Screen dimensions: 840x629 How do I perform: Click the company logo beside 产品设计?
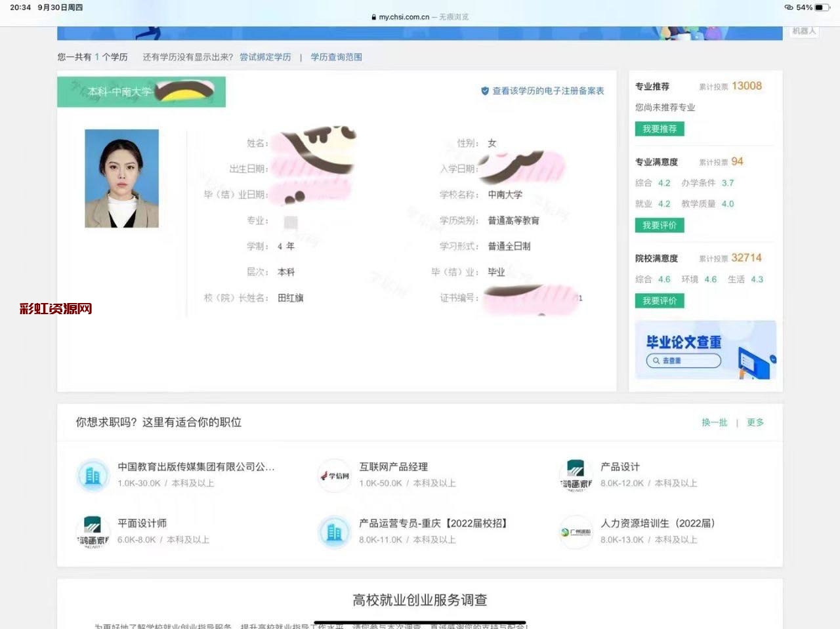[576, 476]
